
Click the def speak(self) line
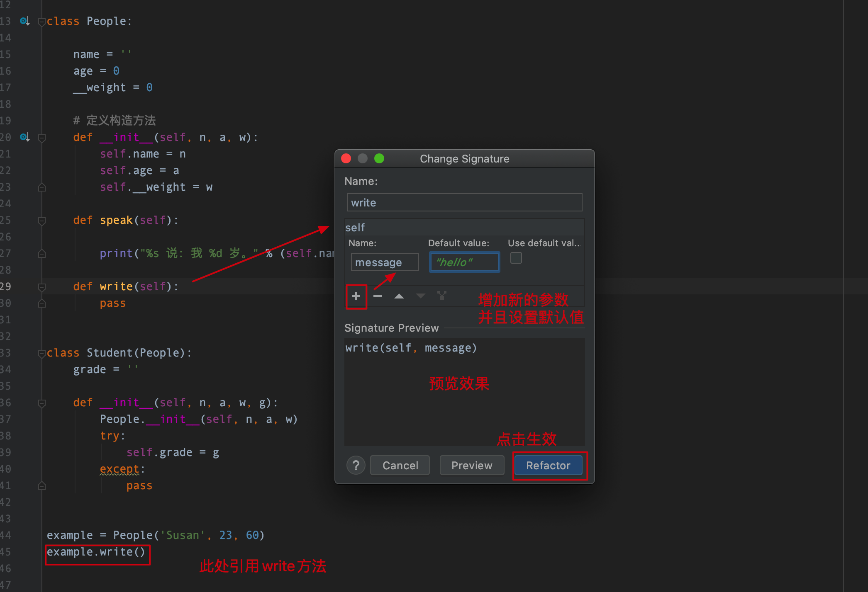126,220
